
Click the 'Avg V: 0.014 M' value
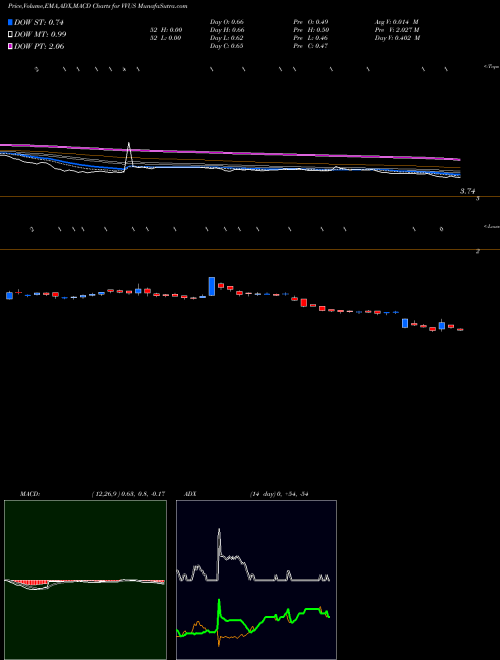tap(397, 22)
